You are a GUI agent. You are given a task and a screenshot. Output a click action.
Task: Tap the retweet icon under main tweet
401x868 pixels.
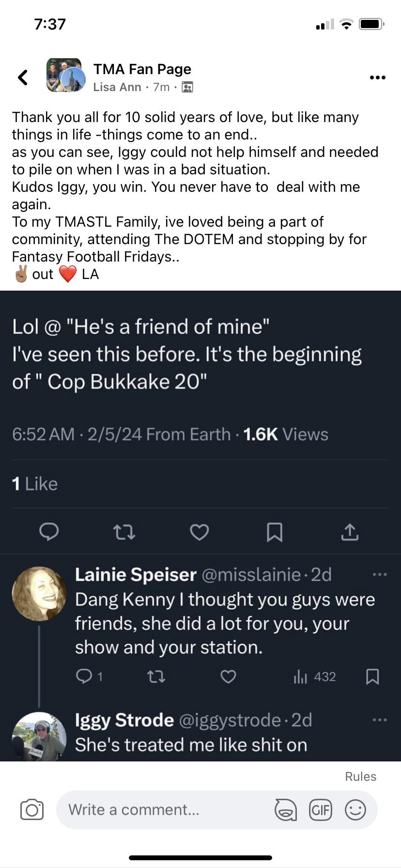(124, 532)
